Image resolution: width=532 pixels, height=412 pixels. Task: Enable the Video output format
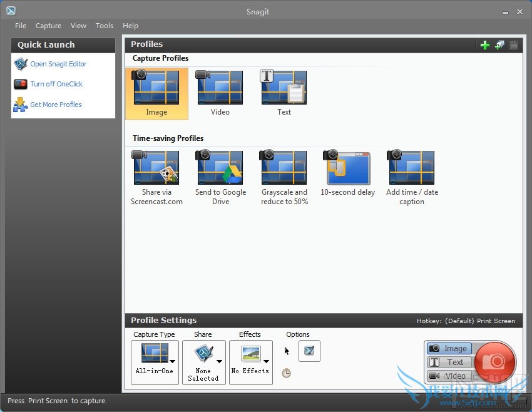(x=449, y=376)
